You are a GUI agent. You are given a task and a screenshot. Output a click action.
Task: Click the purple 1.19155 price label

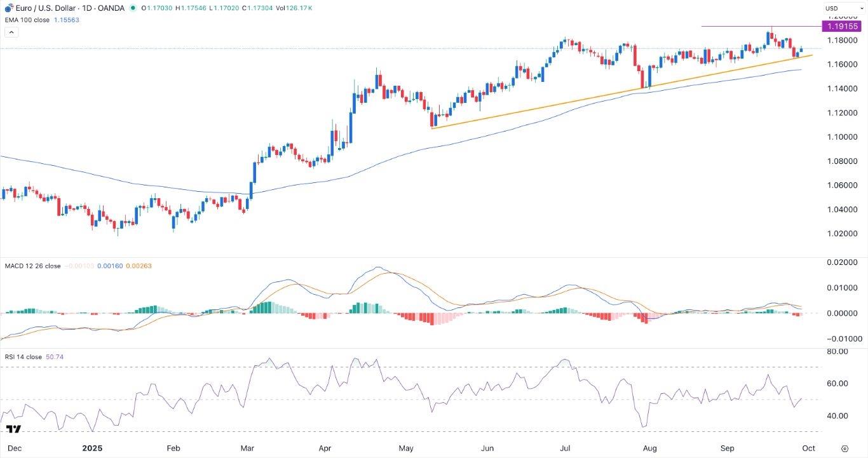click(843, 26)
